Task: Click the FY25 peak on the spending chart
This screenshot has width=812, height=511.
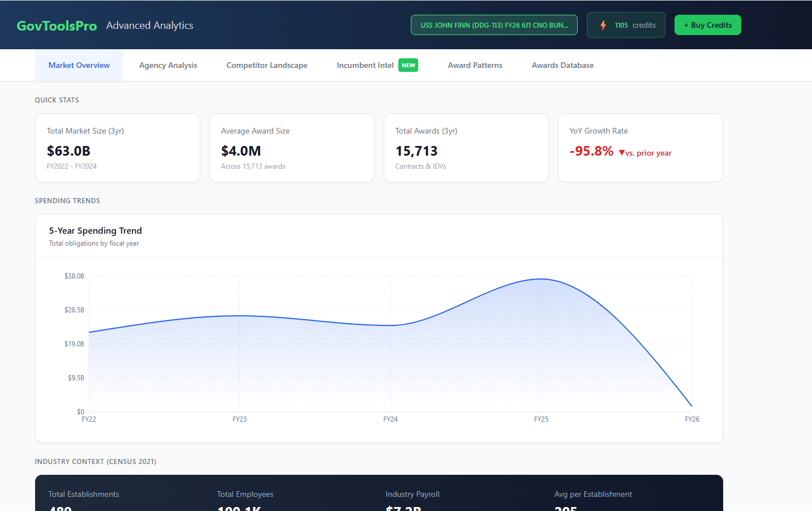Action: click(541, 278)
